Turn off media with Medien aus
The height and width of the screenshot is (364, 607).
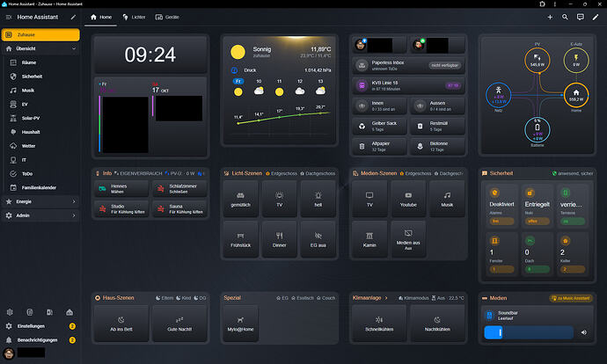(408, 239)
